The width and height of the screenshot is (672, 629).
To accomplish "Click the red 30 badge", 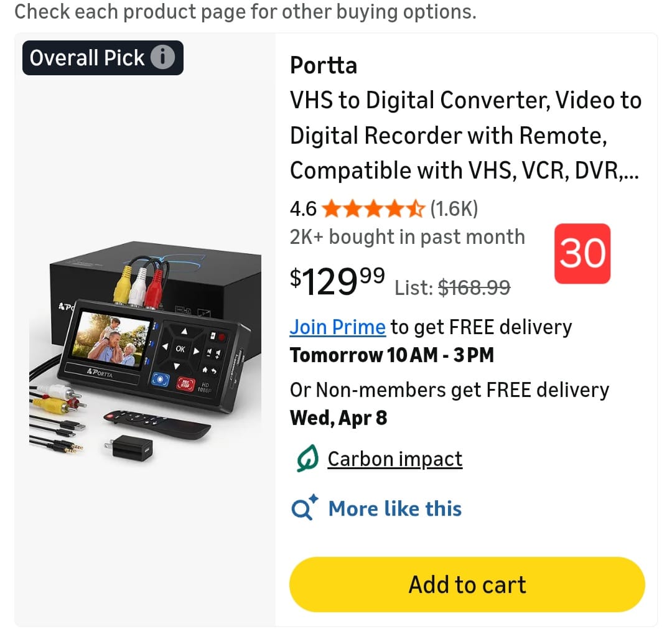I will (582, 254).
